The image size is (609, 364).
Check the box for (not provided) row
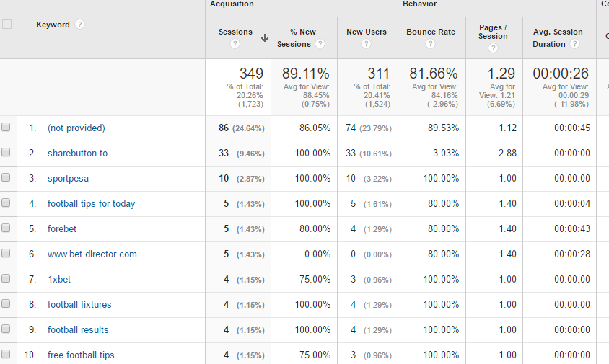(6, 127)
